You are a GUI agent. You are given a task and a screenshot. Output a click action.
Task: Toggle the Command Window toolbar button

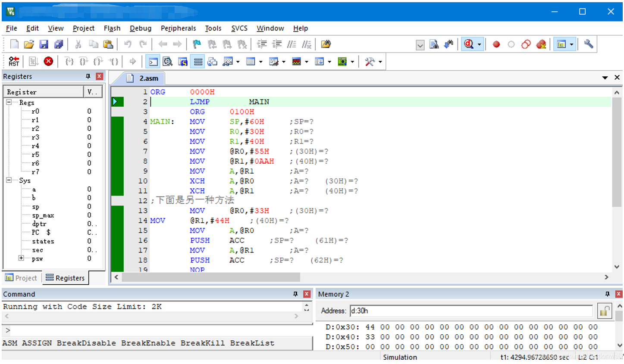153,62
